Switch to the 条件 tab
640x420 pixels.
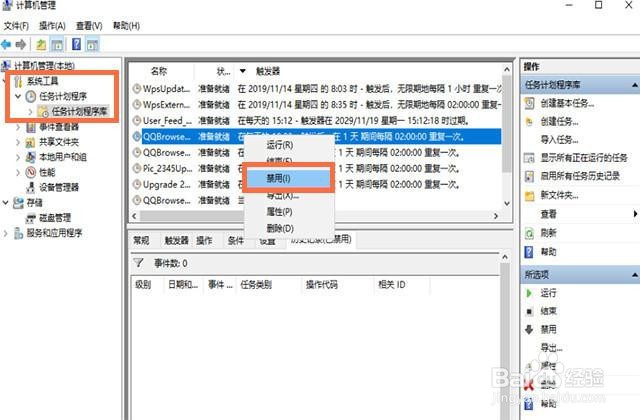pos(236,241)
